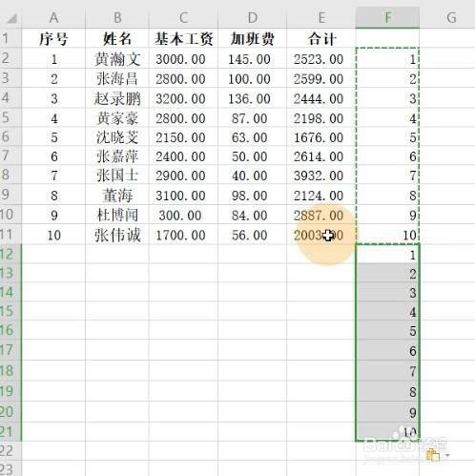Click cell F20 containing 9
The image size is (475, 476).
[x=387, y=412]
